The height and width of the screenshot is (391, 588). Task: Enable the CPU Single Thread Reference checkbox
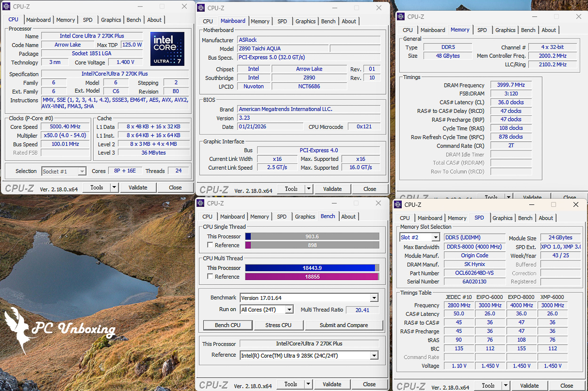(x=210, y=245)
